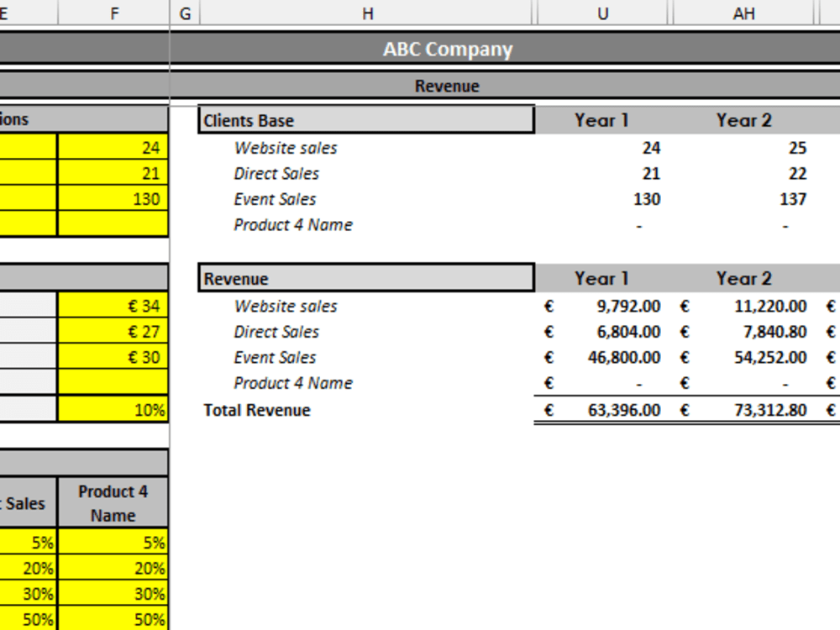Select the 46,800.00 revenue cell

(x=602, y=358)
